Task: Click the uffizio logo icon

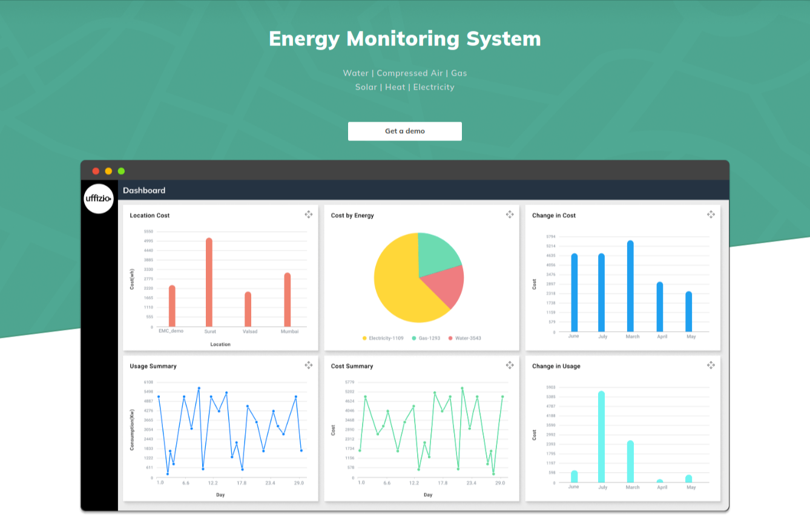Action: point(99,199)
